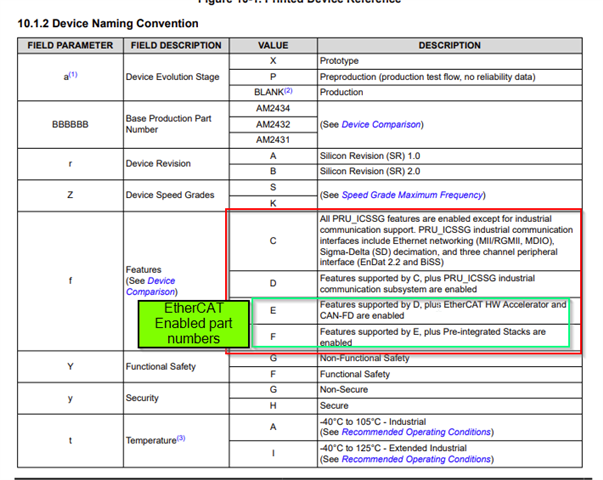Click the 'Secure' description cell
The width and height of the screenshot is (603, 480).
pos(450,406)
